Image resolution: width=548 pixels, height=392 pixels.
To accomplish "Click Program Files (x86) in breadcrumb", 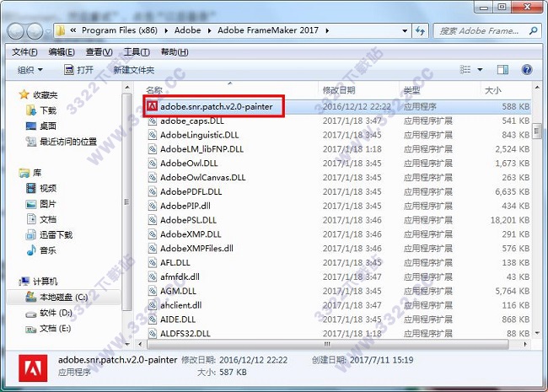I will [x=120, y=30].
